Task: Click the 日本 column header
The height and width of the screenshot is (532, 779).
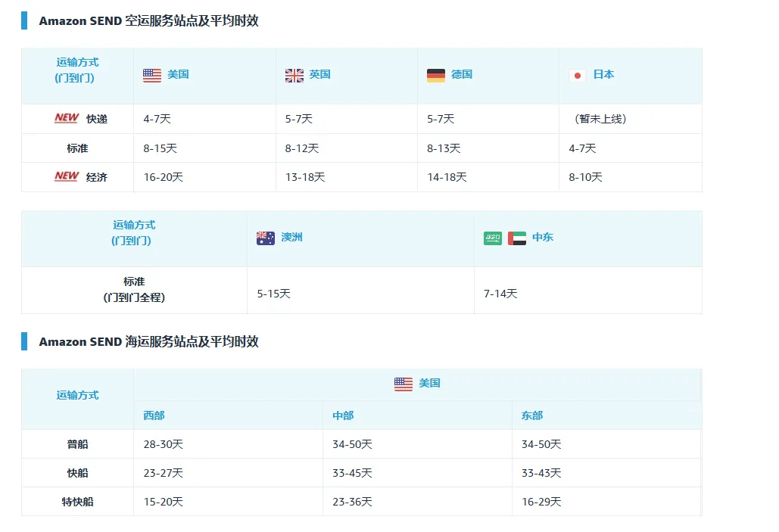Action: (x=603, y=74)
